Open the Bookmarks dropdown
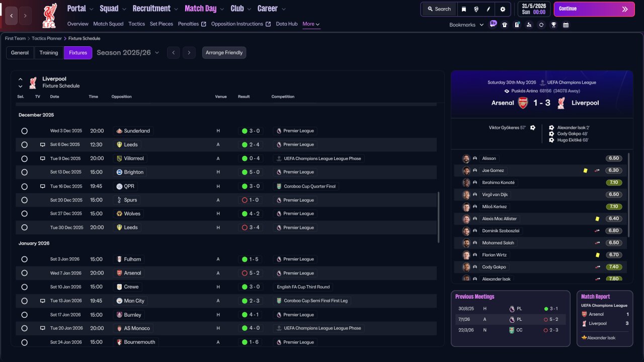The width and height of the screenshot is (644, 362). pyautogui.click(x=466, y=25)
